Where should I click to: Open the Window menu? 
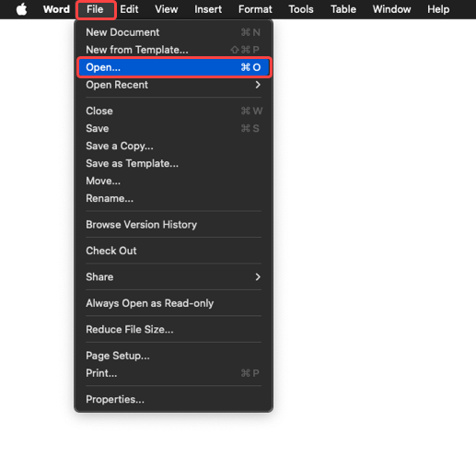point(391,9)
